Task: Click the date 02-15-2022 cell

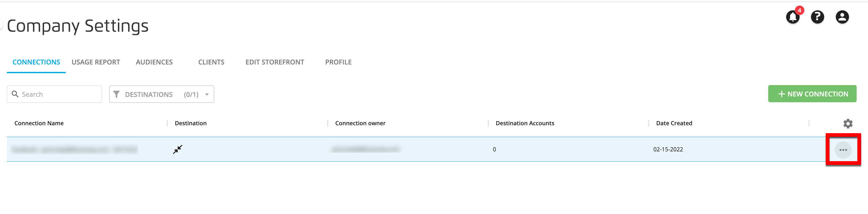Action: coord(668,149)
